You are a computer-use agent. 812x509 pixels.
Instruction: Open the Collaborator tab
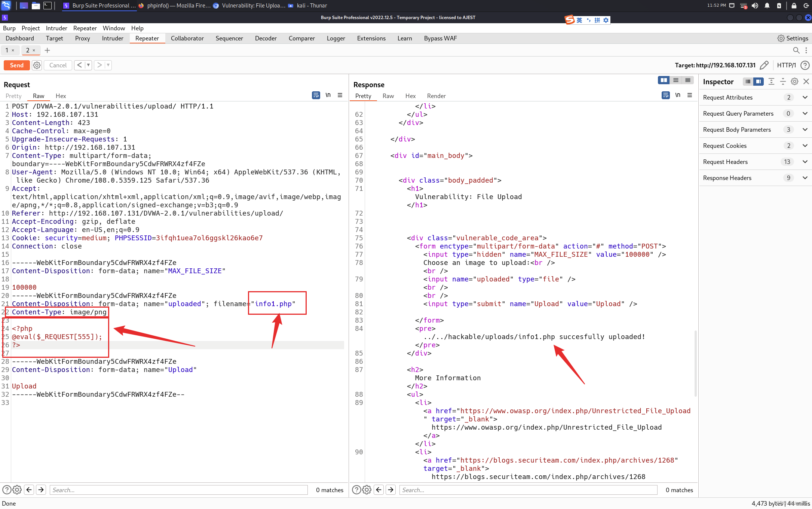pyautogui.click(x=187, y=38)
